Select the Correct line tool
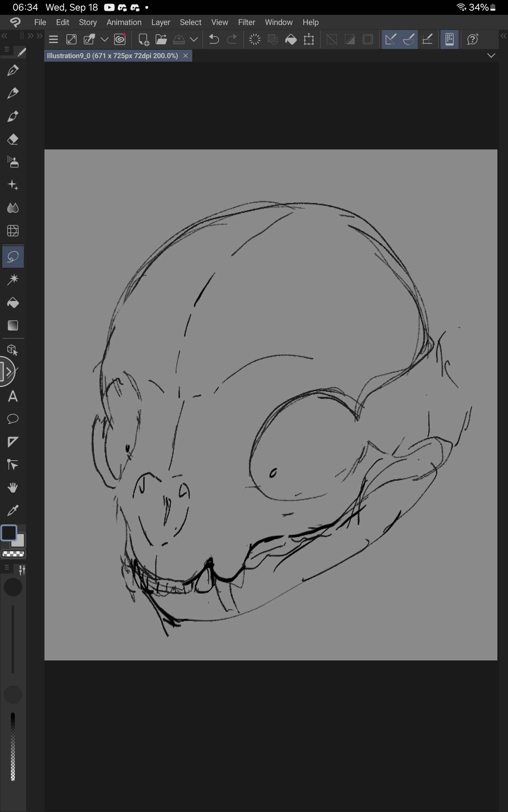This screenshot has width=508, height=812. click(13, 465)
